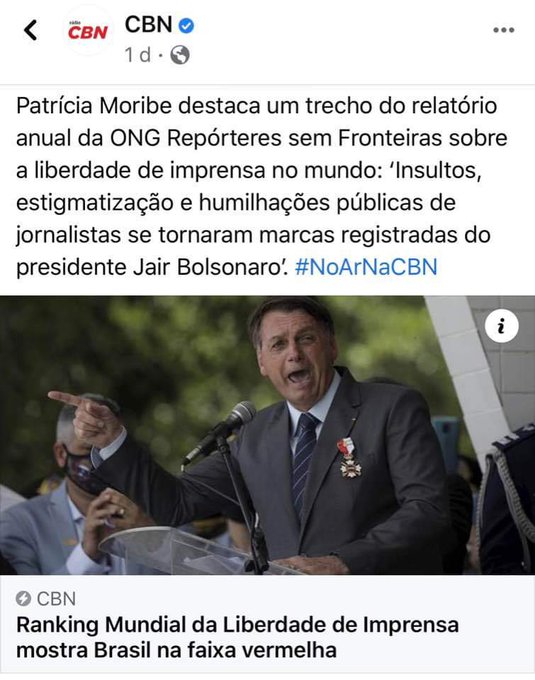Open the CBN page name link
Viewport: 535px width, 680px height.
pyautogui.click(x=149, y=25)
